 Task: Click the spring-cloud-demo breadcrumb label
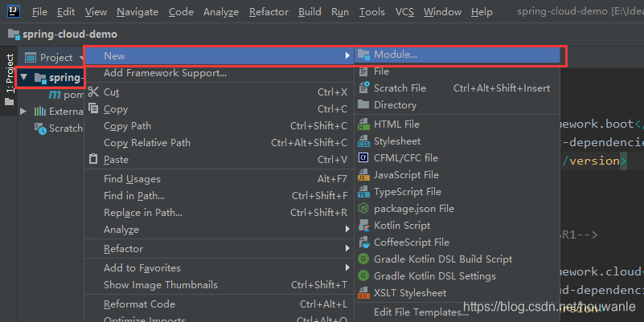pos(70,34)
